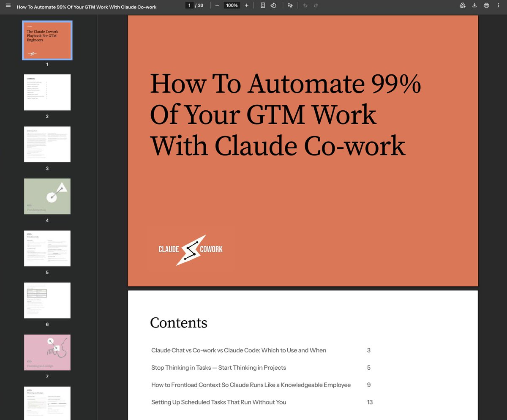Screen dimensions: 507x420
Task: Open 'Stop Thinking in Tasks' contents entry
Action: pos(218,368)
